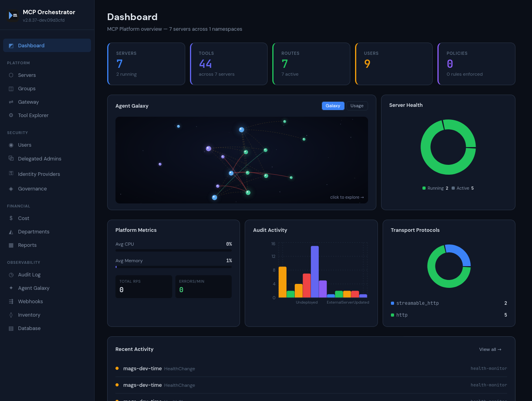
Task: Click the '2 running' servers subtitle
Action: [126, 74]
